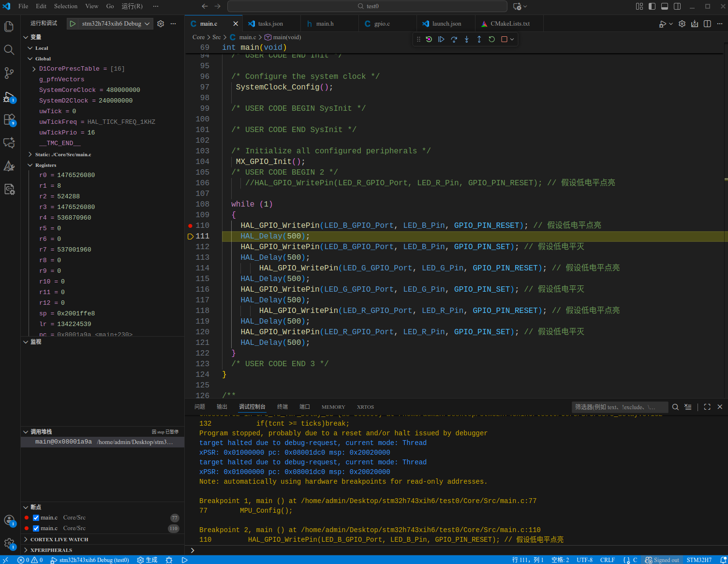728x564 pixels.
Task: Open the stm32h743xih6 Debug configuration dropdown
Action: (115, 24)
